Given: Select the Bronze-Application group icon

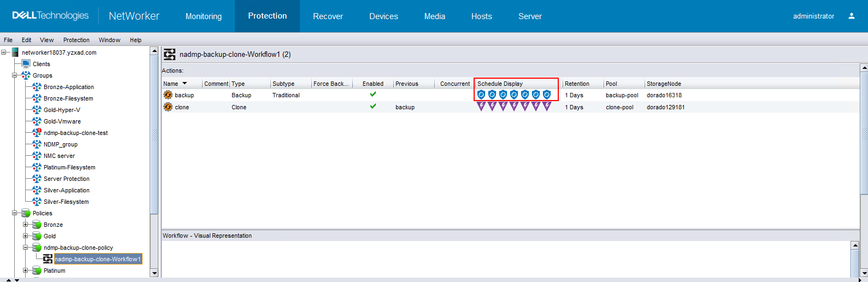Looking at the screenshot, I should coord(37,87).
